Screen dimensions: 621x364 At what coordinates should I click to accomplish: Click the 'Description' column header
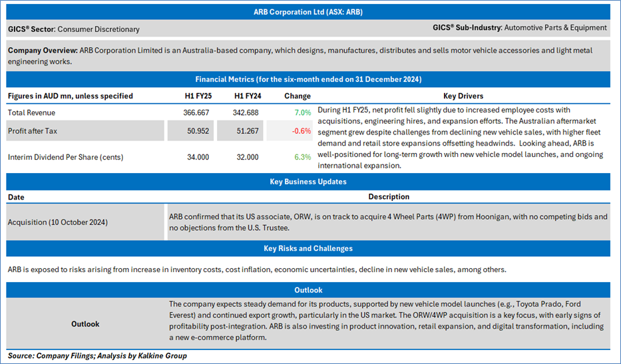click(x=389, y=197)
